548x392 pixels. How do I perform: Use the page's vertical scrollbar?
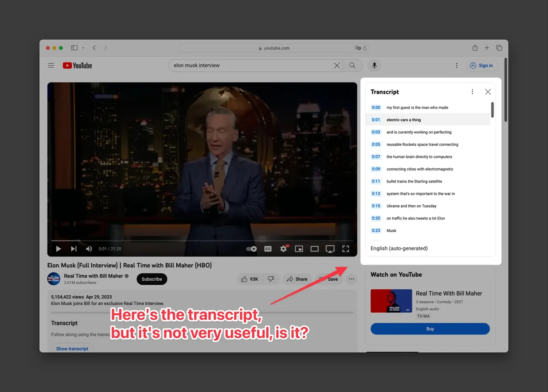click(506, 89)
